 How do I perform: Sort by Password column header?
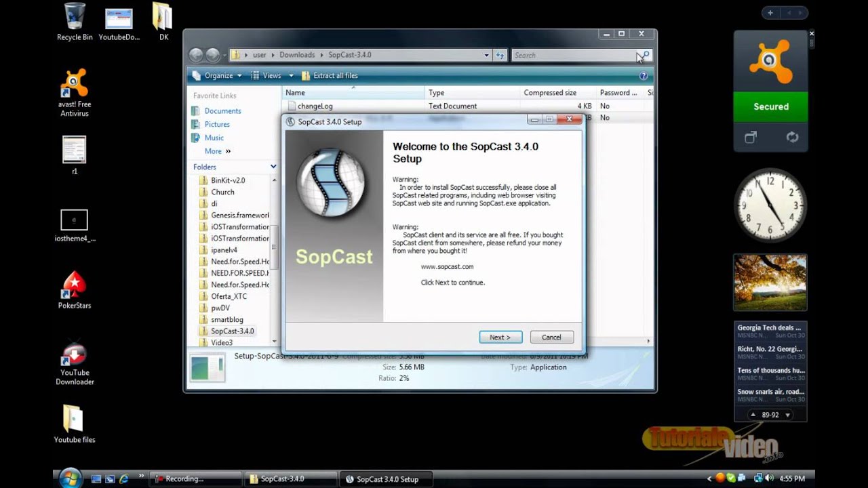620,93
